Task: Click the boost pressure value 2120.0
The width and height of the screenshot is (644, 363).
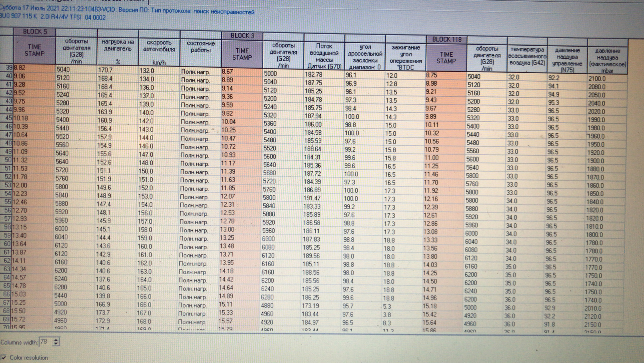Action: (x=593, y=316)
